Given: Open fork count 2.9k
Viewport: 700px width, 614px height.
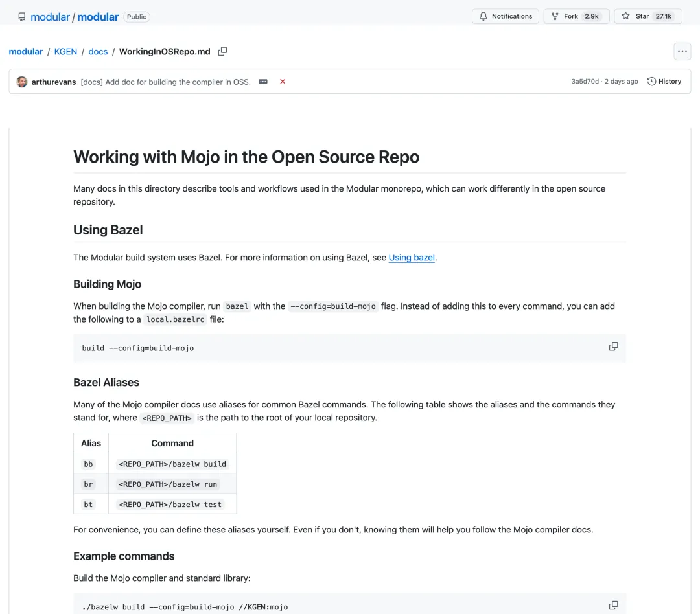Looking at the screenshot, I should click(592, 16).
